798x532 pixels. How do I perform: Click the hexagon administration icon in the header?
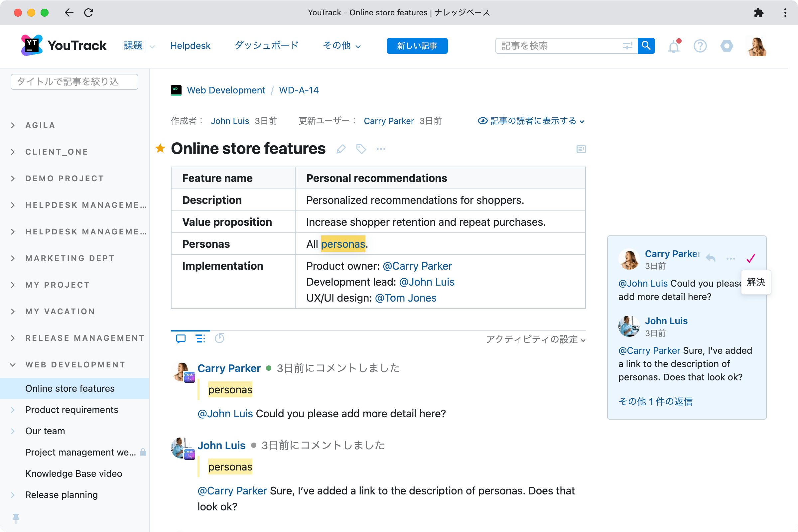pyautogui.click(x=727, y=46)
